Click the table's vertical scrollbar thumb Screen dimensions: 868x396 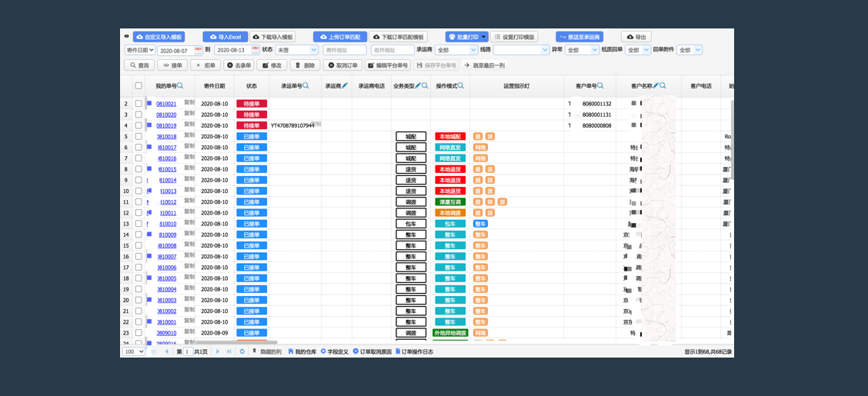coord(732,139)
